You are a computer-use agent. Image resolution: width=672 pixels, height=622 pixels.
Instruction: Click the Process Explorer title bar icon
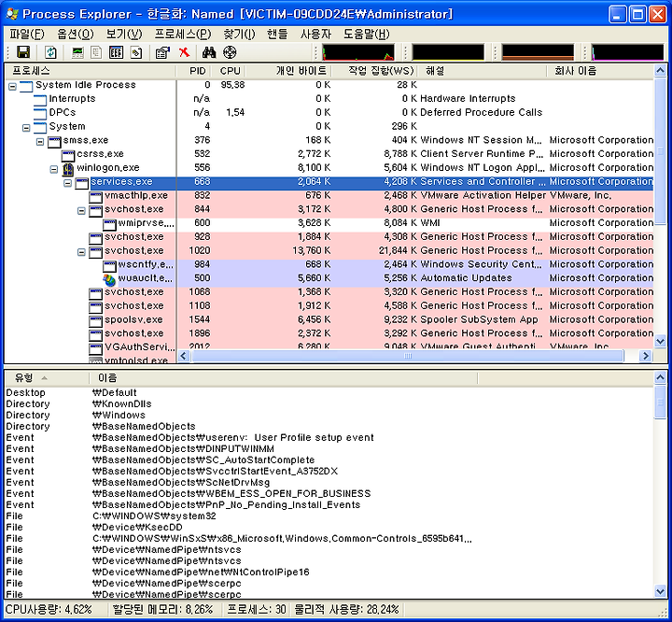[12, 14]
